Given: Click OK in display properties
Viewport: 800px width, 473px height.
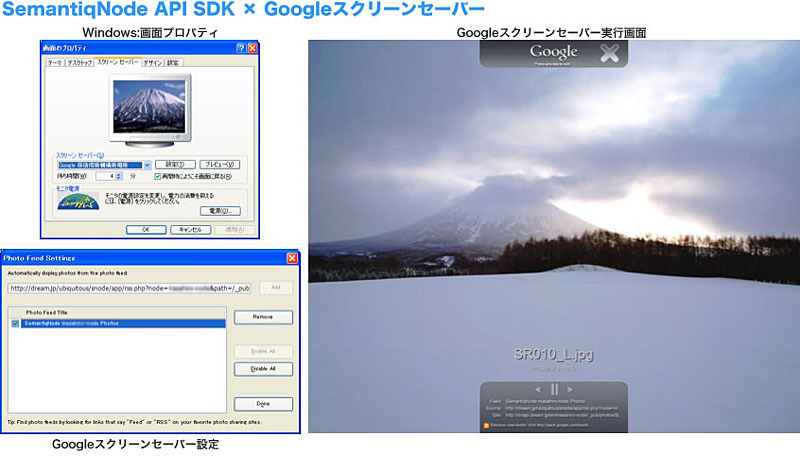Looking at the screenshot, I should coord(146,230).
